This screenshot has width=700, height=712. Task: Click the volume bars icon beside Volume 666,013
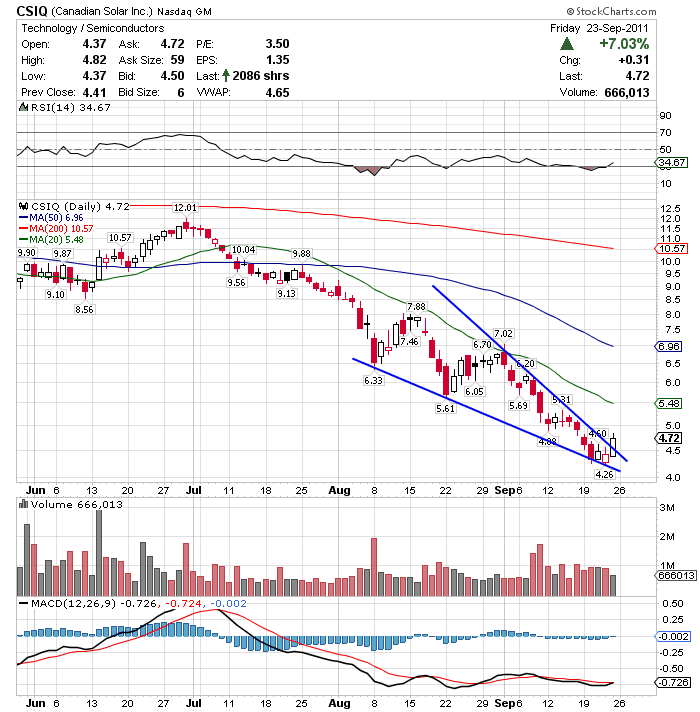pyautogui.click(x=23, y=504)
